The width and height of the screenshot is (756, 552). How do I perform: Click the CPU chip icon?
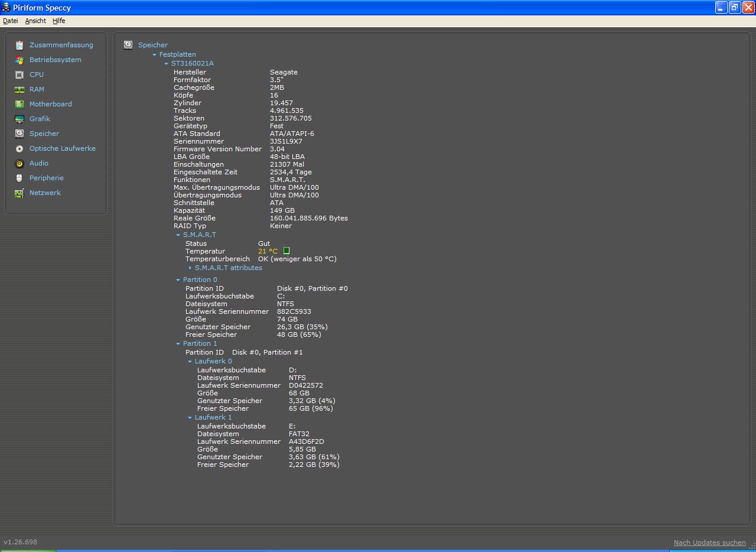[x=19, y=74]
